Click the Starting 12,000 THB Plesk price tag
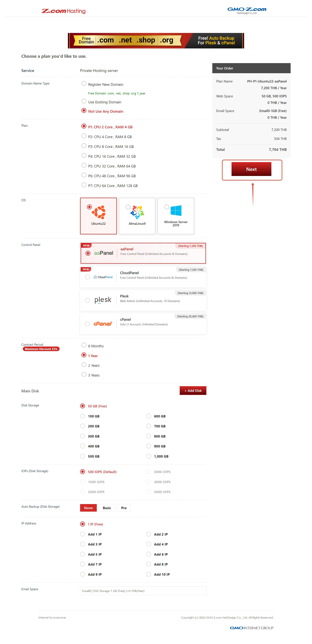 coord(190,293)
